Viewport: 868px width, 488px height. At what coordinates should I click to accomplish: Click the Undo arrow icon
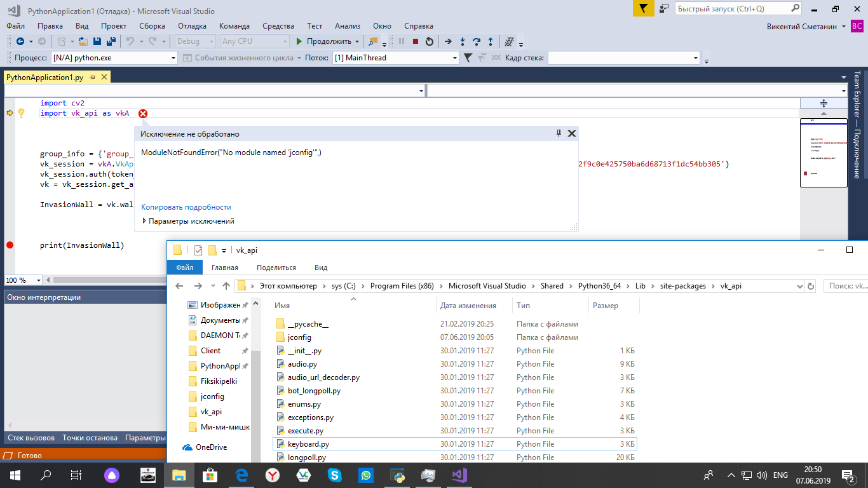pyautogui.click(x=130, y=41)
